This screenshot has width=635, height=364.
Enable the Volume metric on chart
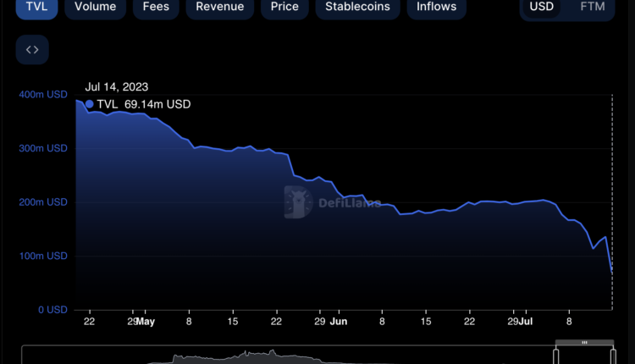pos(95,7)
